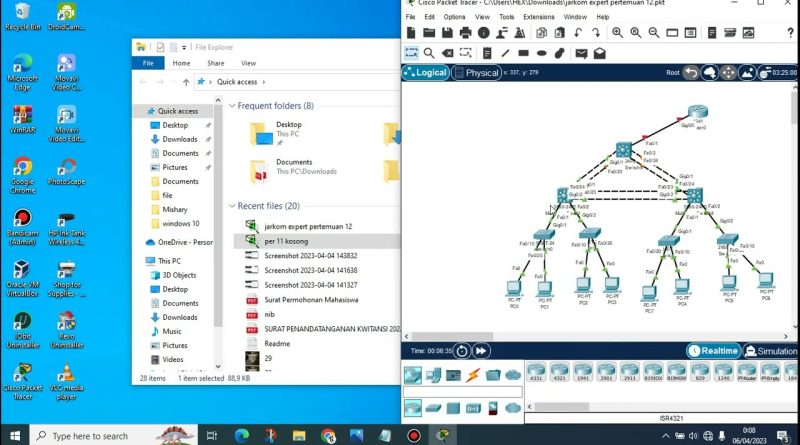This screenshot has height=445, width=800.
Task: Open the Network Information icon in Packet Tracer
Action: tap(484, 33)
